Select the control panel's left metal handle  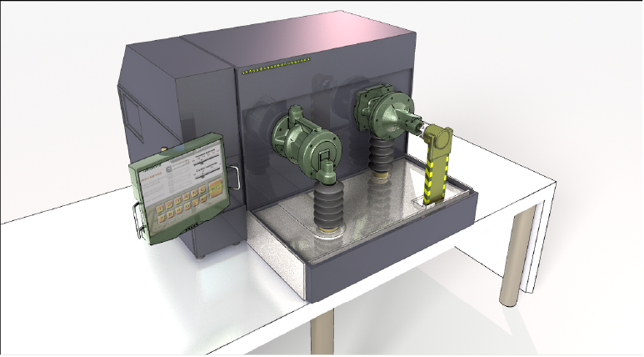[137, 219]
